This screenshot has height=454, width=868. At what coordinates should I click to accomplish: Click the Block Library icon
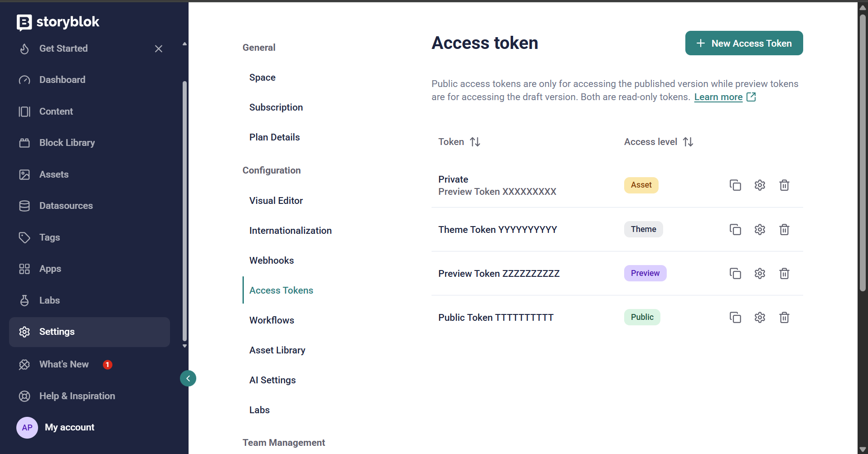(x=24, y=143)
